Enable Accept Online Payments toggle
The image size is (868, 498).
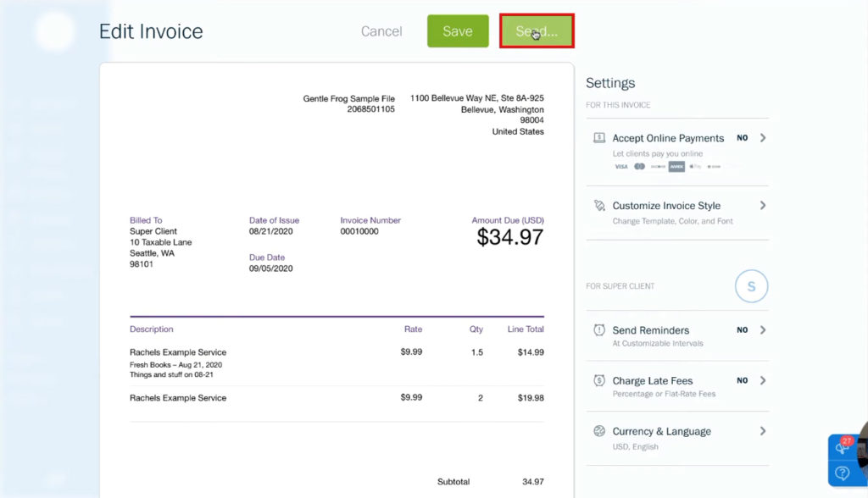click(743, 137)
